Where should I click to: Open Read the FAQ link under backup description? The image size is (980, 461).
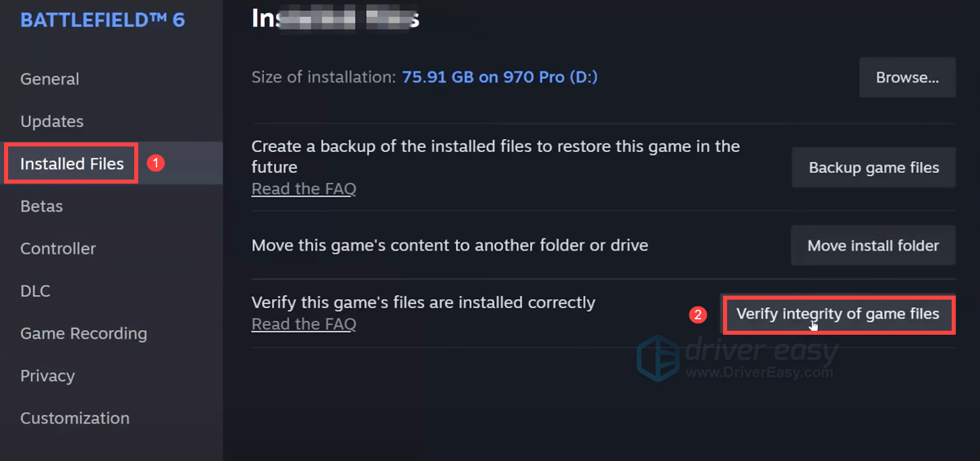click(304, 189)
